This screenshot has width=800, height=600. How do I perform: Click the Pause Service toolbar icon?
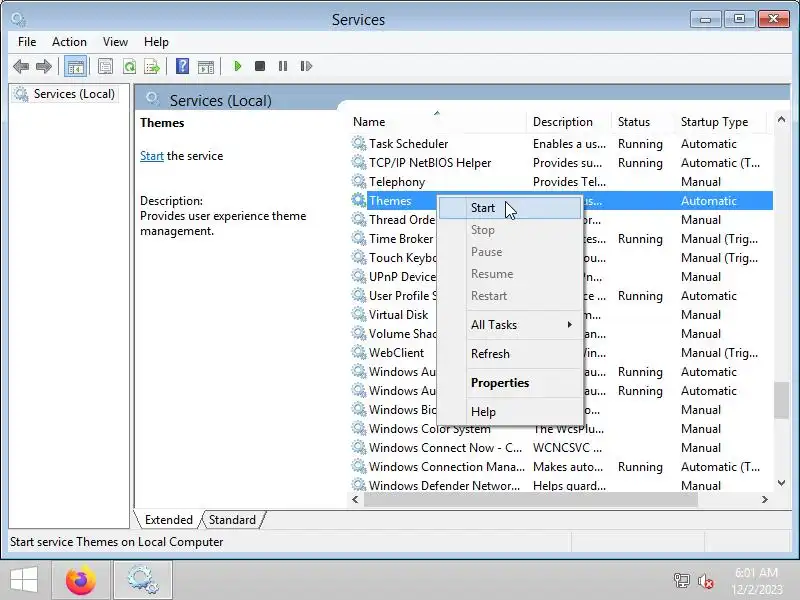[x=283, y=66]
